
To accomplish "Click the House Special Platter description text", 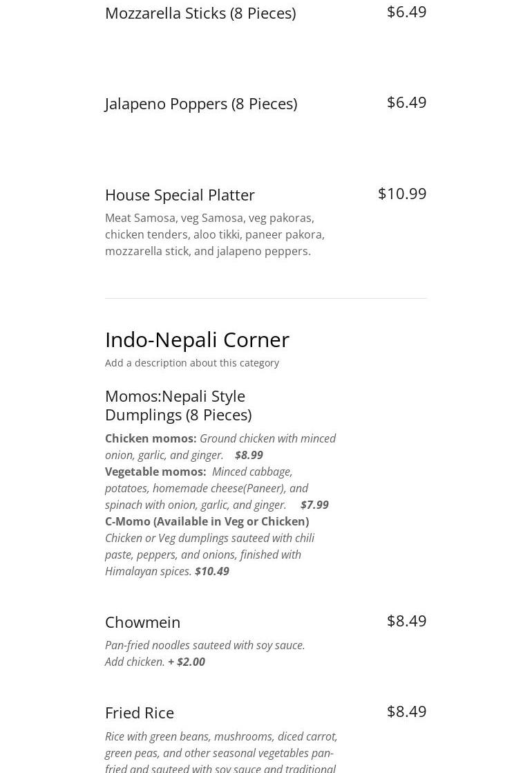I will 214,234.
